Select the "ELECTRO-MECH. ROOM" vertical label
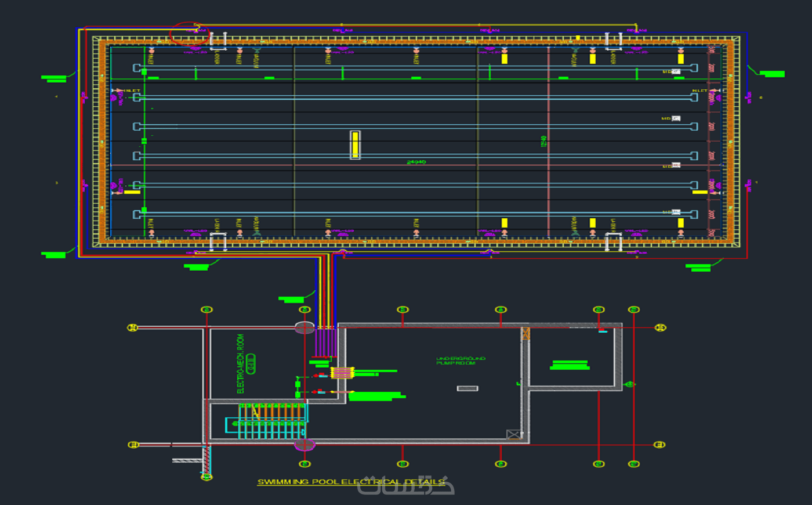Viewport: 812px width, 505px height. click(x=241, y=363)
